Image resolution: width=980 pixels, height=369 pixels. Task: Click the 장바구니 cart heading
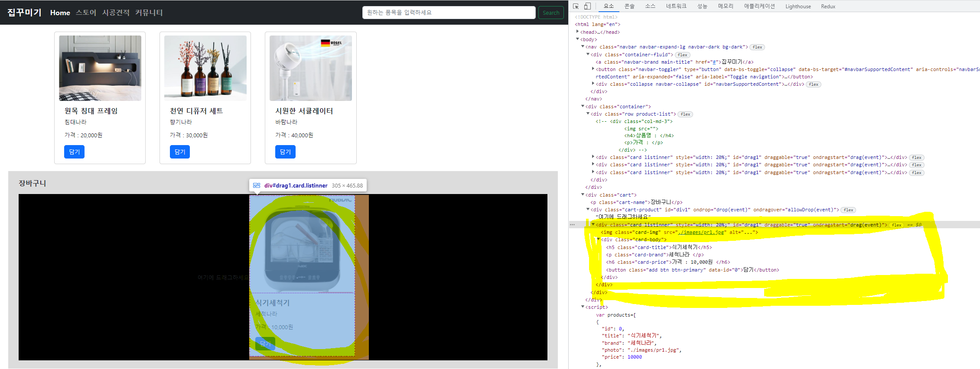pos(32,183)
